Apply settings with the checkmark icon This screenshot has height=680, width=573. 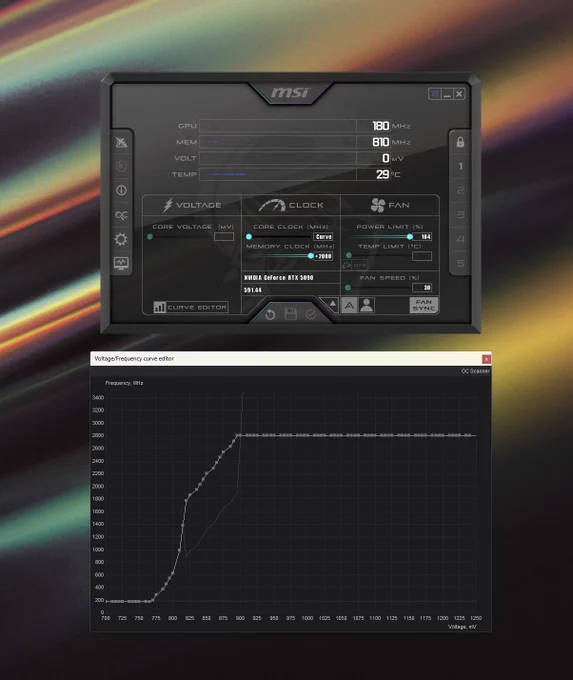[x=311, y=314]
